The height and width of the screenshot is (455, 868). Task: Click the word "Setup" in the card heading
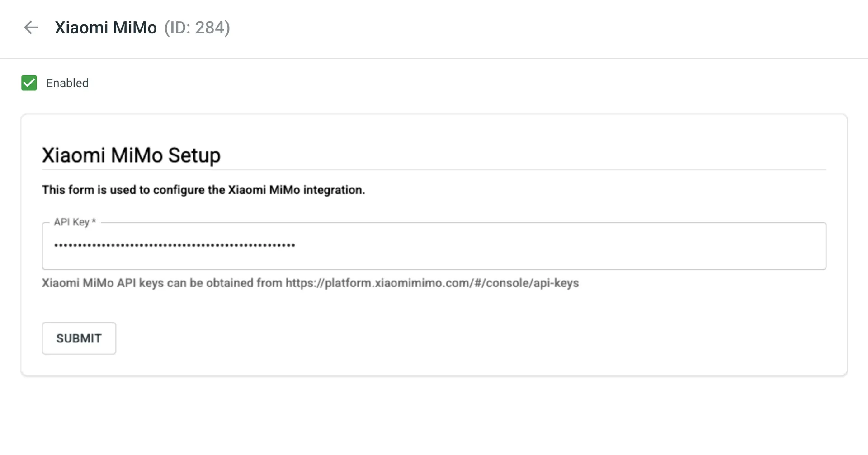(194, 155)
